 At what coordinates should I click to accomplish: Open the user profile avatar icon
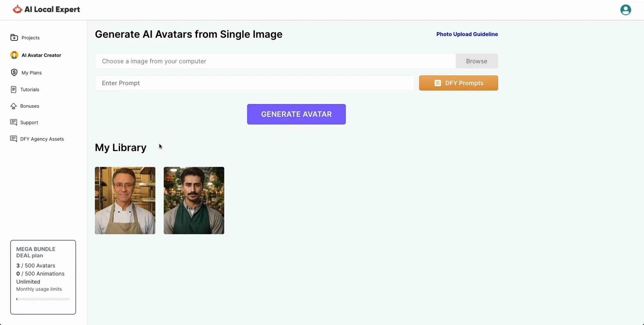(x=625, y=10)
